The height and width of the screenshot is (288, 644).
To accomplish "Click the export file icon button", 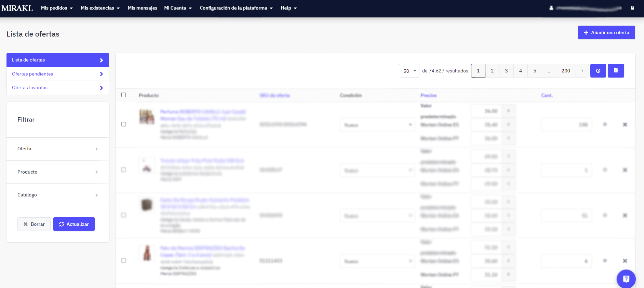I will (x=616, y=71).
